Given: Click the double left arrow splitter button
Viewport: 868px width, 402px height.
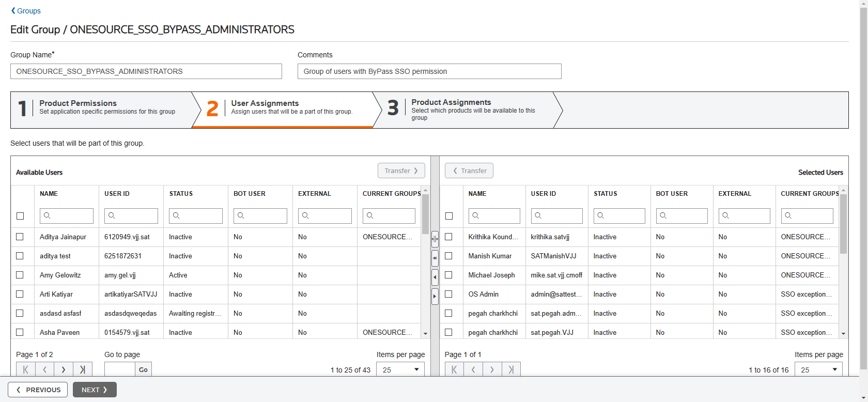Looking at the screenshot, I should (435, 258).
